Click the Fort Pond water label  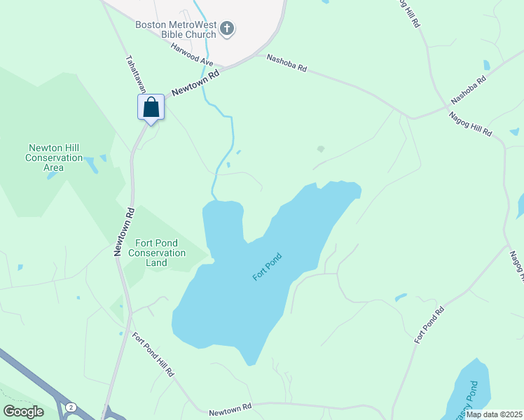267,267
